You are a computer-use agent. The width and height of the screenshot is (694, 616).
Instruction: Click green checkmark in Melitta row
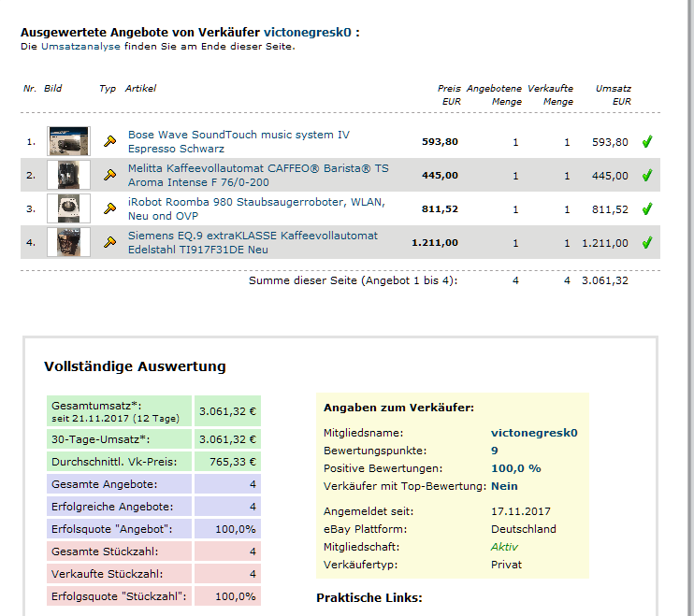tap(647, 175)
